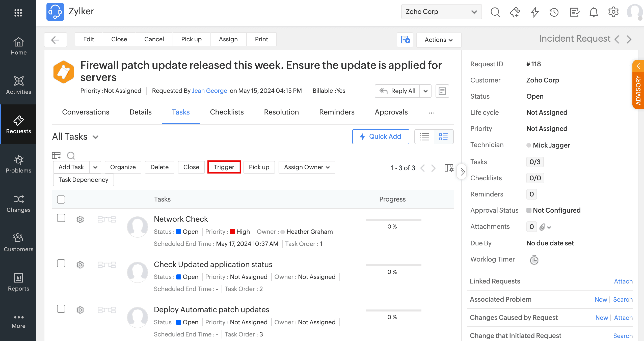
Task: Click the Trigger button
Action: pos(224,167)
